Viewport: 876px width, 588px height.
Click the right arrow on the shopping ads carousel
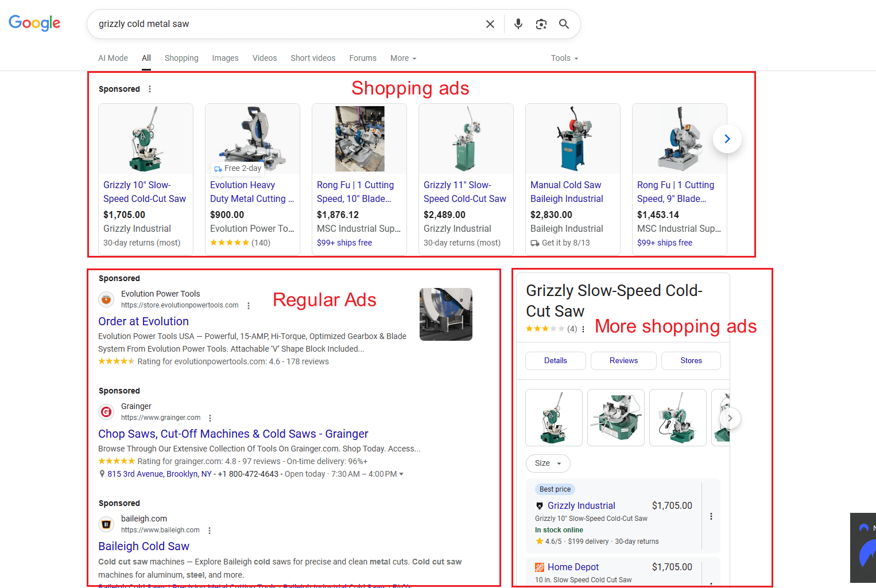(x=727, y=138)
